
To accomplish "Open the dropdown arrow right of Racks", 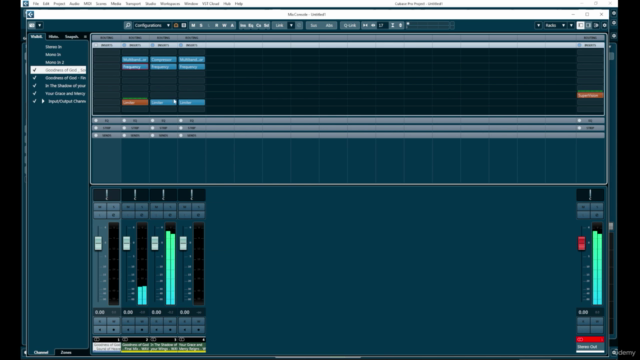I will pyautogui.click(x=571, y=25).
